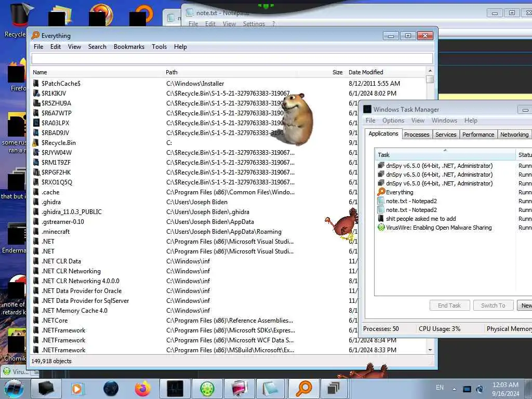Click the icon beside $RA03LPX in Everything
Image resolution: width=532 pixels, height=399 pixels.
pyautogui.click(x=36, y=123)
